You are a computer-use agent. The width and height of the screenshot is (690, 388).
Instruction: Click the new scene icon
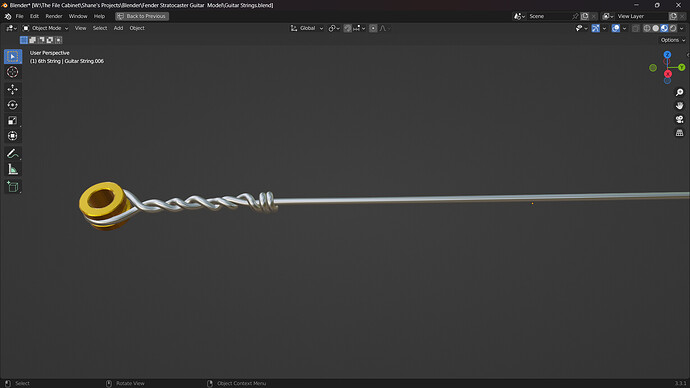click(585, 16)
